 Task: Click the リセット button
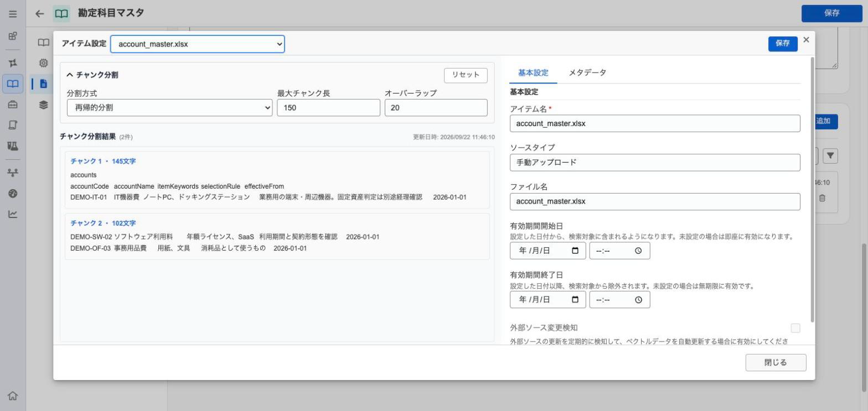click(466, 75)
